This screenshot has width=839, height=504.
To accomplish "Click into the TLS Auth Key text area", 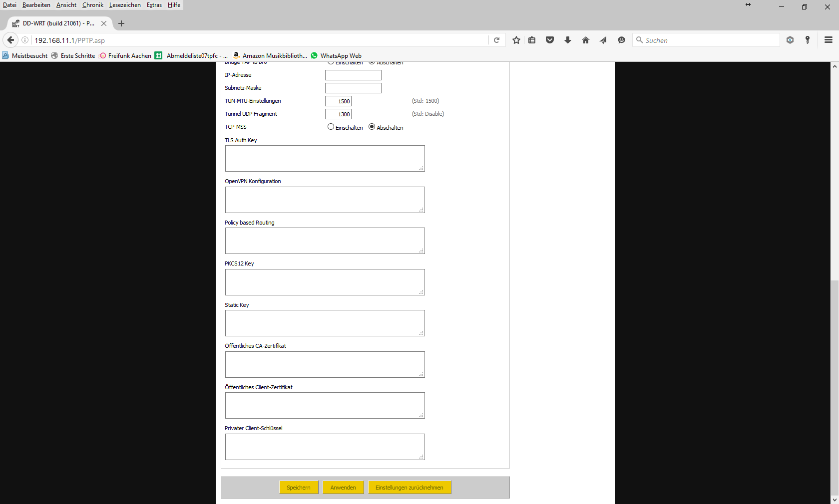I will pos(325,159).
